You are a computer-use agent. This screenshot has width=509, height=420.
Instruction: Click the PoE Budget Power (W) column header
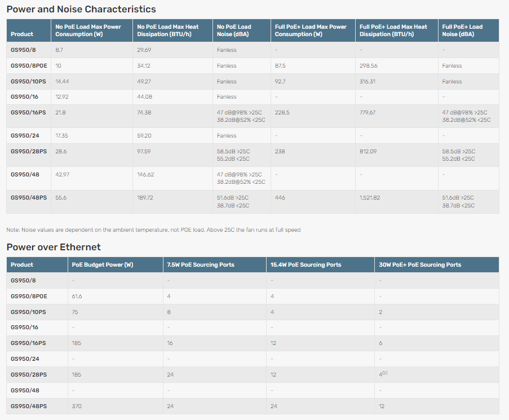[102, 264]
